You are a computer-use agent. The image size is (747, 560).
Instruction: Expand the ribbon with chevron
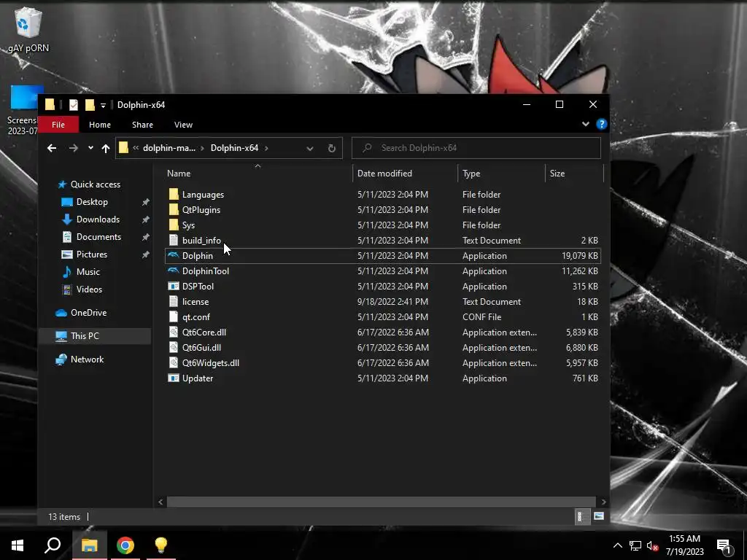coord(586,124)
